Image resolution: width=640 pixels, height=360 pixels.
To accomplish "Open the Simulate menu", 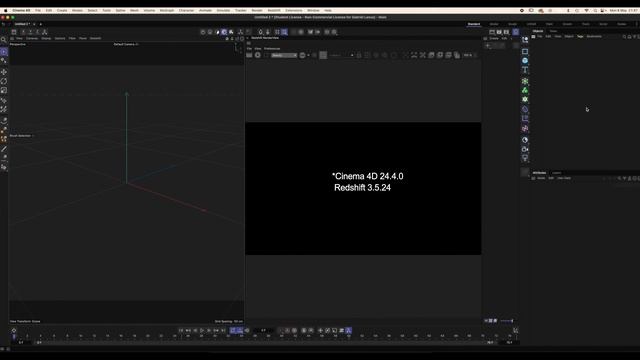I will (223, 10).
